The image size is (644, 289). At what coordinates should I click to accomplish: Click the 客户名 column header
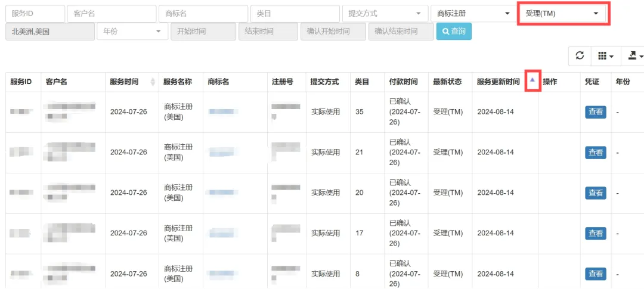[x=56, y=82]
